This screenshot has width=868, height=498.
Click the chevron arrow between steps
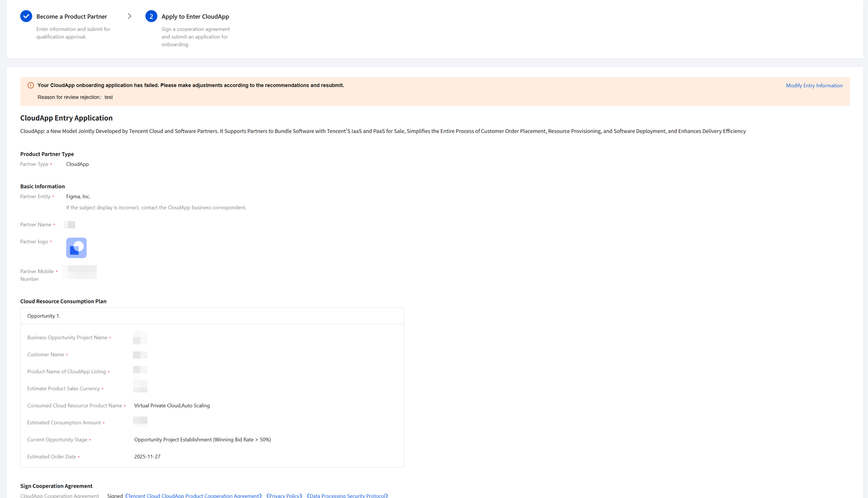(129, 16)
